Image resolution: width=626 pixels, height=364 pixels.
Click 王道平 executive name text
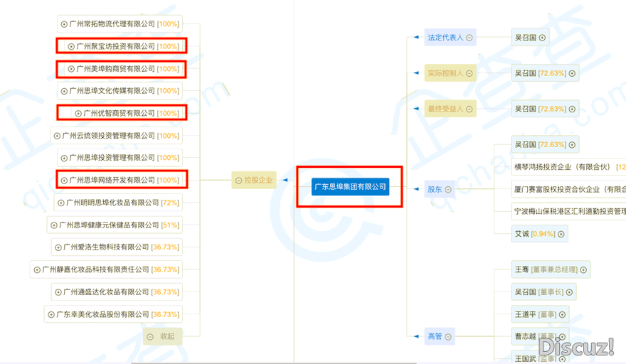pos(526,314)
